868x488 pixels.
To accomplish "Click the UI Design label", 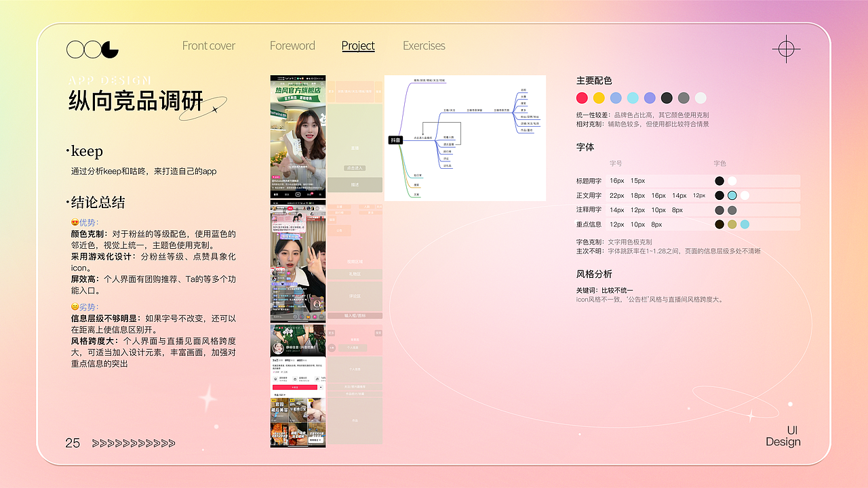I will [783, 436].
